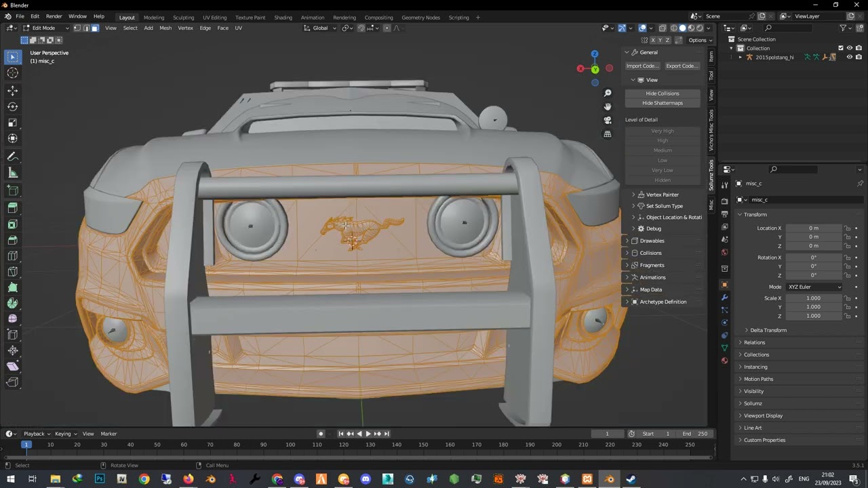Activate the 3D Cursor tool
The image size is (868, 488).
point(13,73)
